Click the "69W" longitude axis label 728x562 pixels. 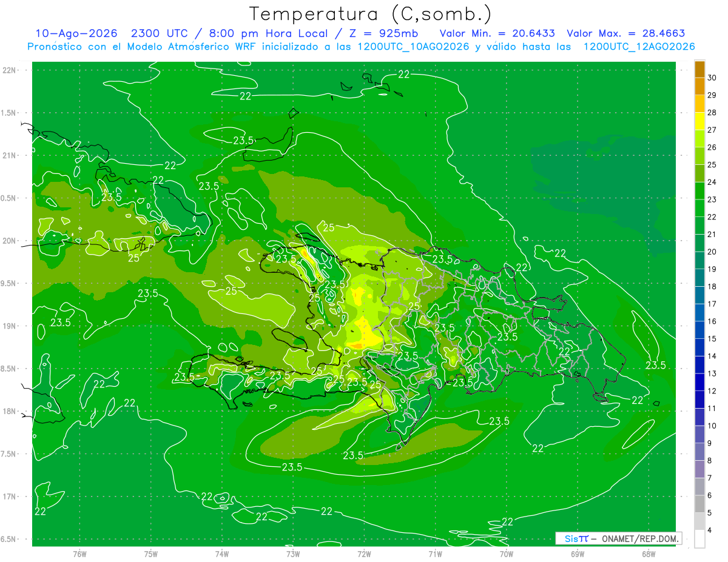pos(578,554)
